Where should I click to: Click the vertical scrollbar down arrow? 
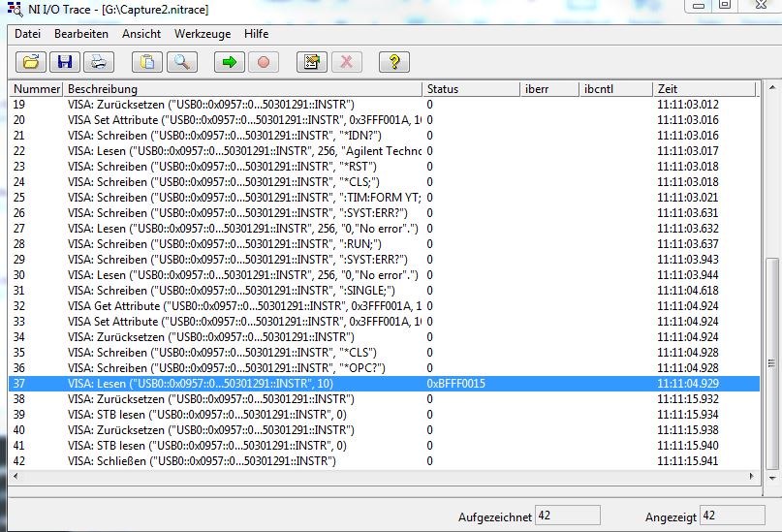[x=772, y=478]
